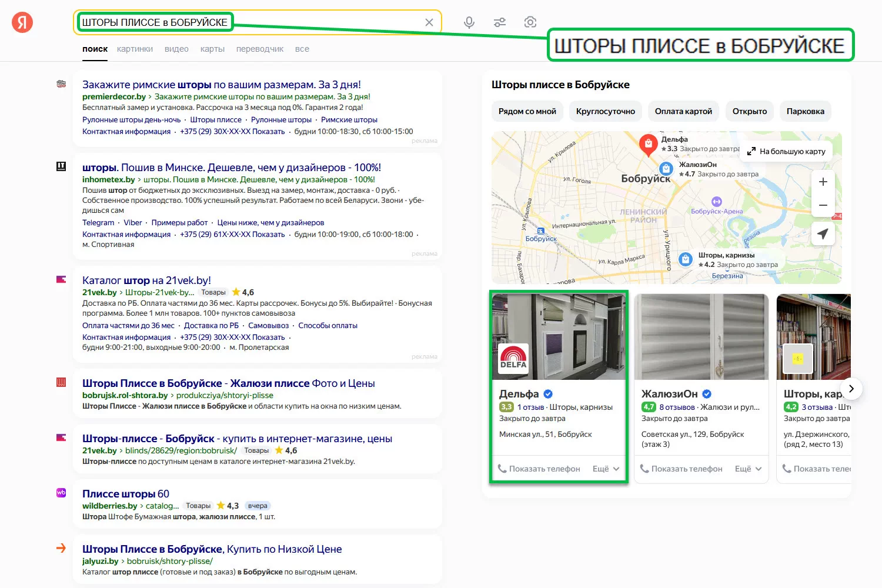Expand the 'Ещё' dropdown on the Дельфа card
Image resolution: width=882 pixels, height=588 pixels.
(x=606, y=469)
